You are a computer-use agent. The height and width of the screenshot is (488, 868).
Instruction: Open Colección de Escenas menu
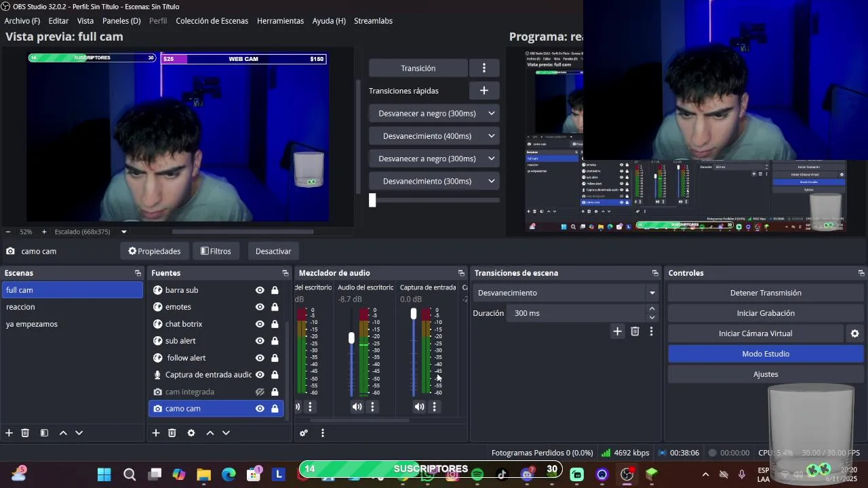[x=212, y=21]
